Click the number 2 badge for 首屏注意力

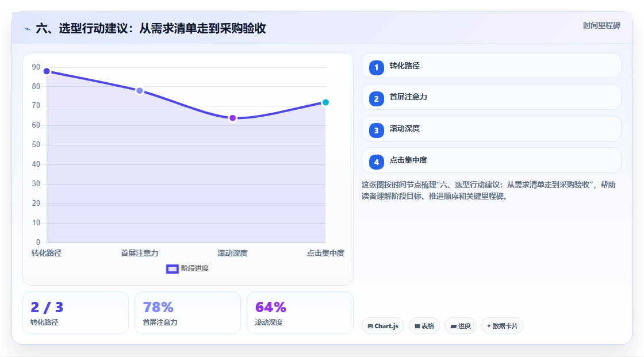coord(376,99)
